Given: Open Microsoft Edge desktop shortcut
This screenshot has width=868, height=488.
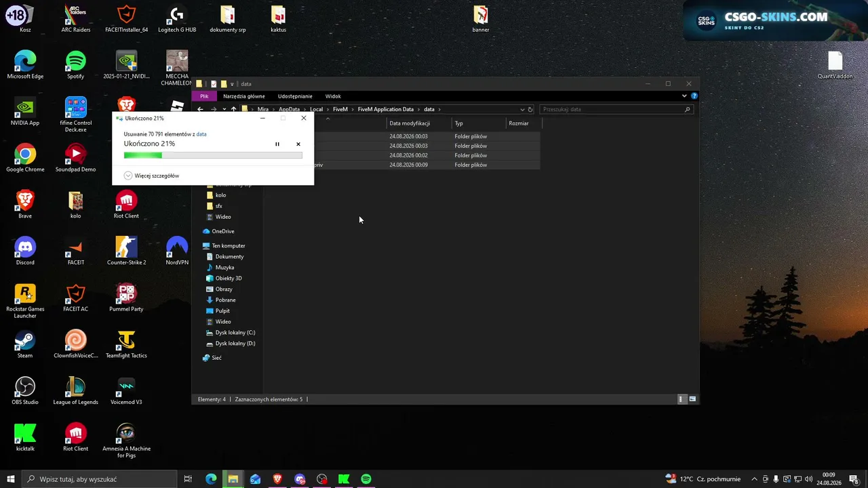Looking at the screenshot, I should point(25,65).
